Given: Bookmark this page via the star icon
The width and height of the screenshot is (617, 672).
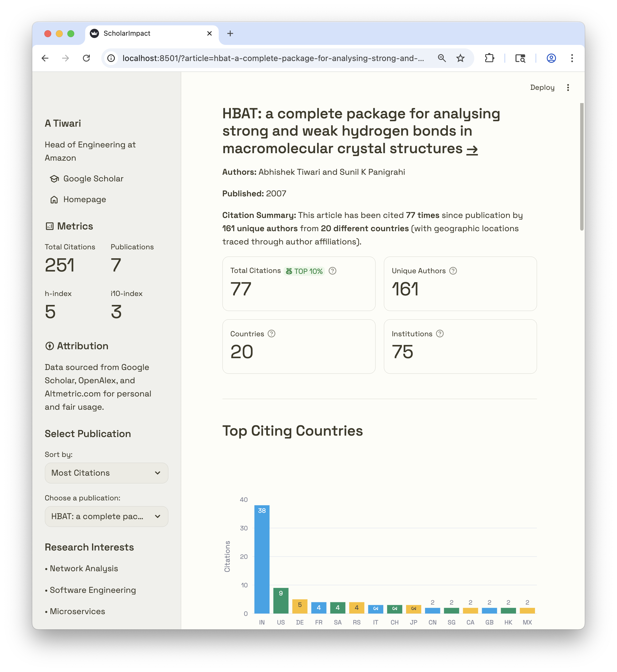Looking at the screenshot, I should click(460, 58).
